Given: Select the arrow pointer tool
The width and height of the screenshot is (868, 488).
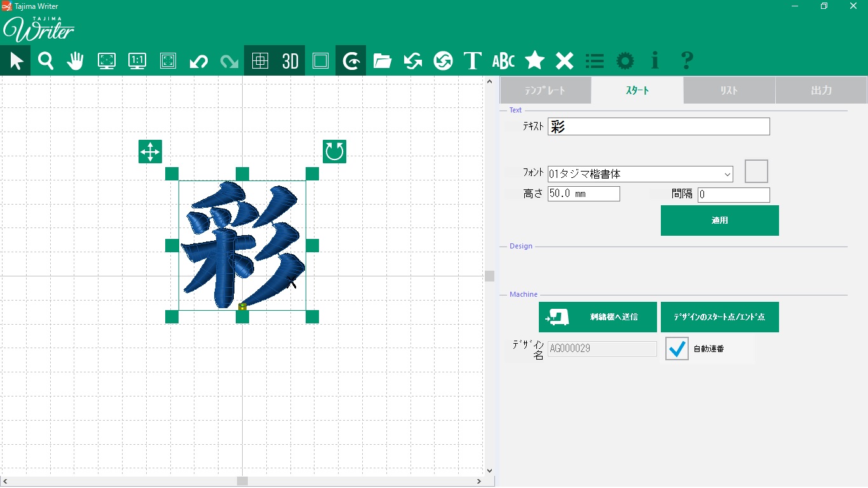Looking at the screenshot, I should click(15, 60).
